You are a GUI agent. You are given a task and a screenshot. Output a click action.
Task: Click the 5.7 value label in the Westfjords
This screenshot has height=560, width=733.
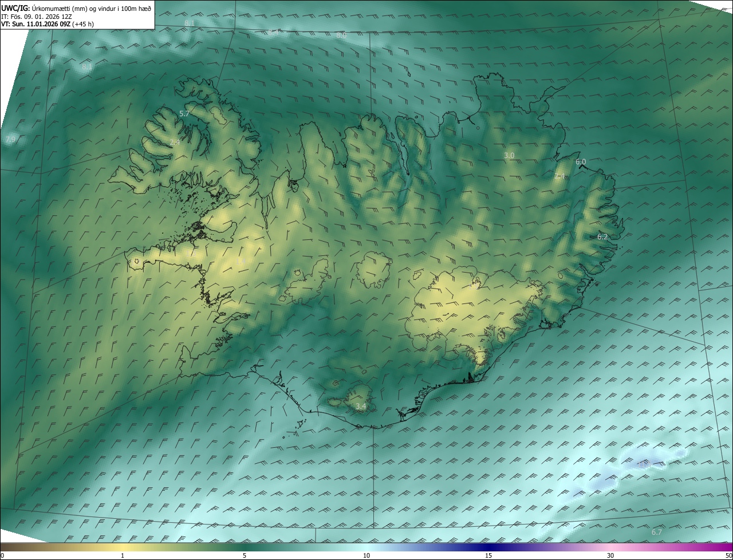click(184, 114)
